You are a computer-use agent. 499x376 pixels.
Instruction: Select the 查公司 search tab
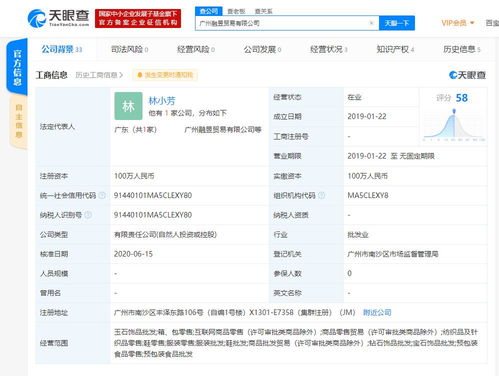click(209, 11)
